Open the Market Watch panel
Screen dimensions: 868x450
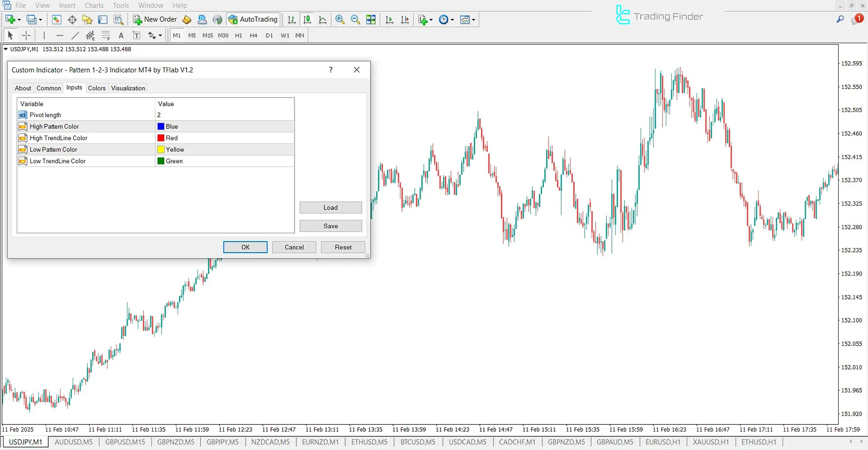pos(56,19)
